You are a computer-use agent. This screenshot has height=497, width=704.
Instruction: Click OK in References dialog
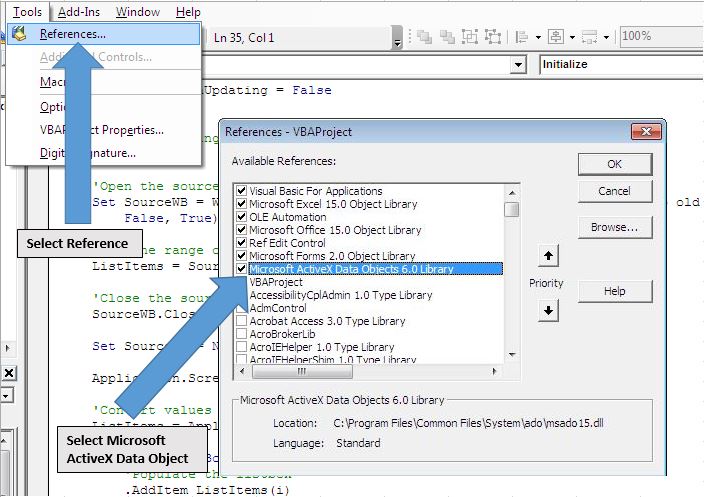pos(615,164)
